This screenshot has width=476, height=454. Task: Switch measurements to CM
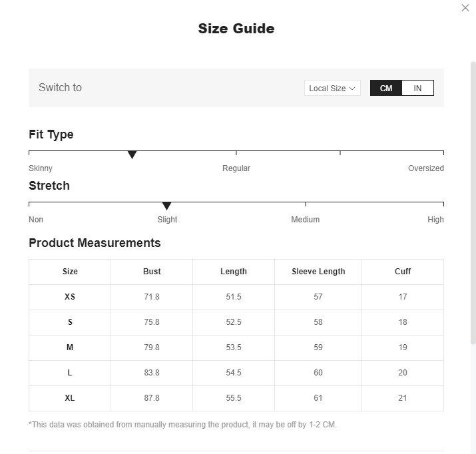click(386, 88)
